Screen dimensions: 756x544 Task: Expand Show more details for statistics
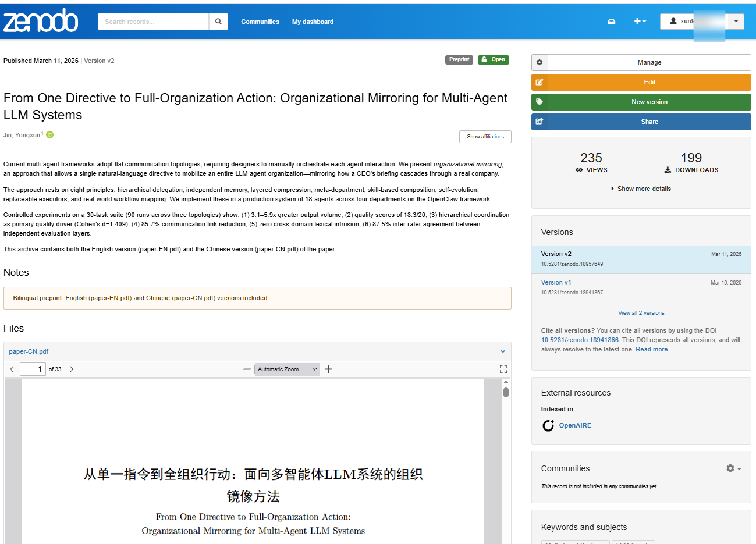tap(641, 189)
